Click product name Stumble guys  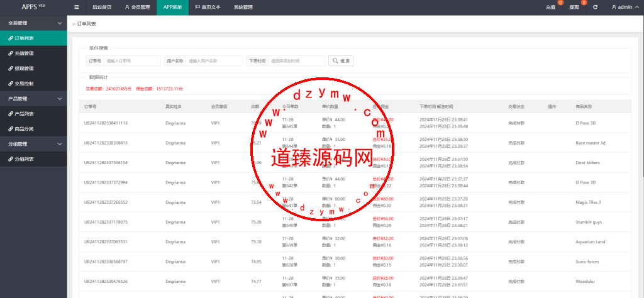coord(589,222)
